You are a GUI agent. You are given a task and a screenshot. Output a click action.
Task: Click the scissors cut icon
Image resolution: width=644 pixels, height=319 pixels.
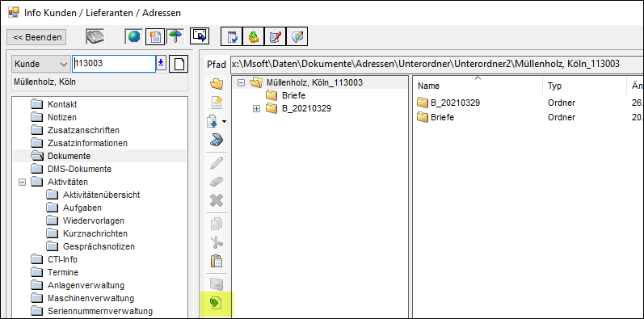[217, 242]
